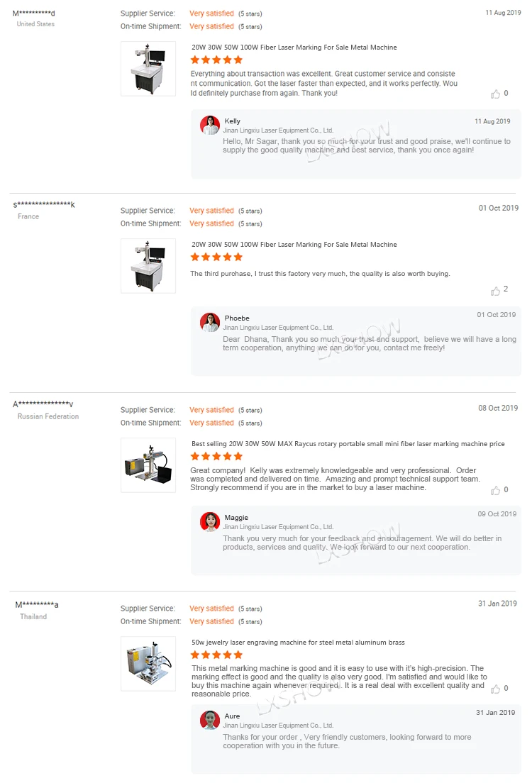Click the star rating in the Thailand review
532x783 pixels.
coord(216,655)
